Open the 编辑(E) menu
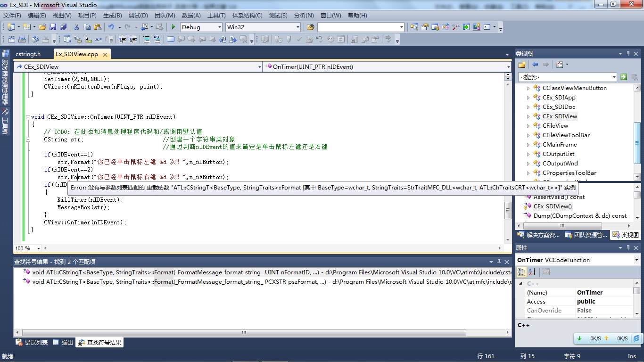The image size is (644, 362). [37, 16]
